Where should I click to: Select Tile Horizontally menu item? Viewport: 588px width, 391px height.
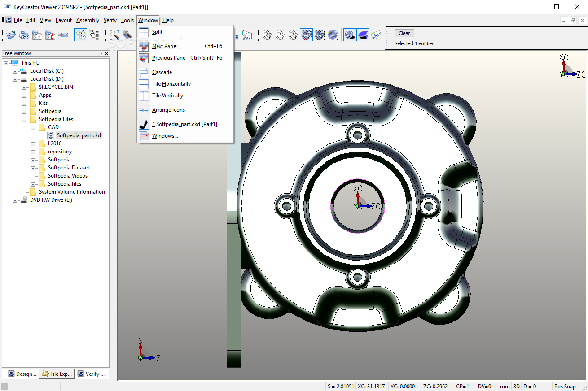pos(185,84)
